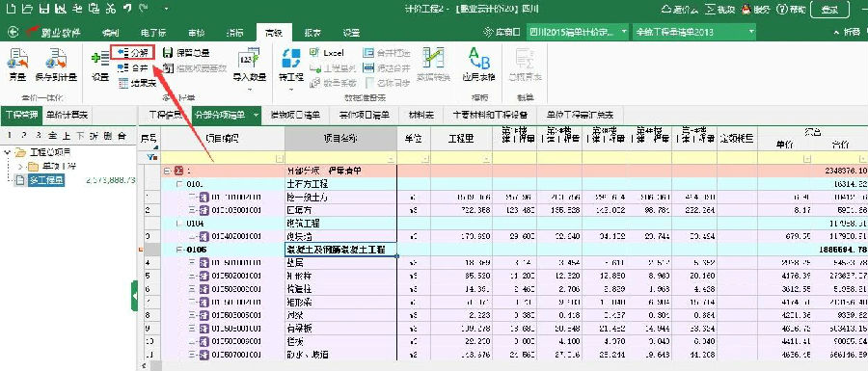The height and width of the screenshot is (371, 868).
Task: Switch to the 报表 ribbon tab
Action: click(312, 32)
